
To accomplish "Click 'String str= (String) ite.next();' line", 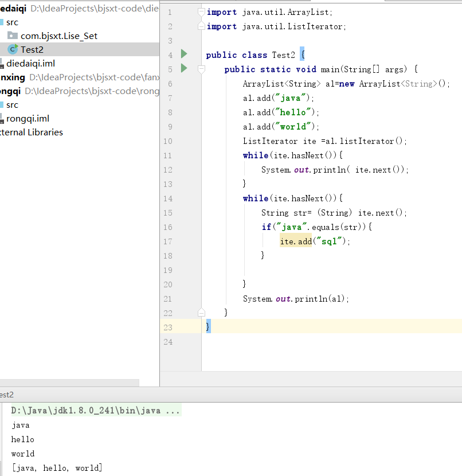I will click(x=334, y=213).
